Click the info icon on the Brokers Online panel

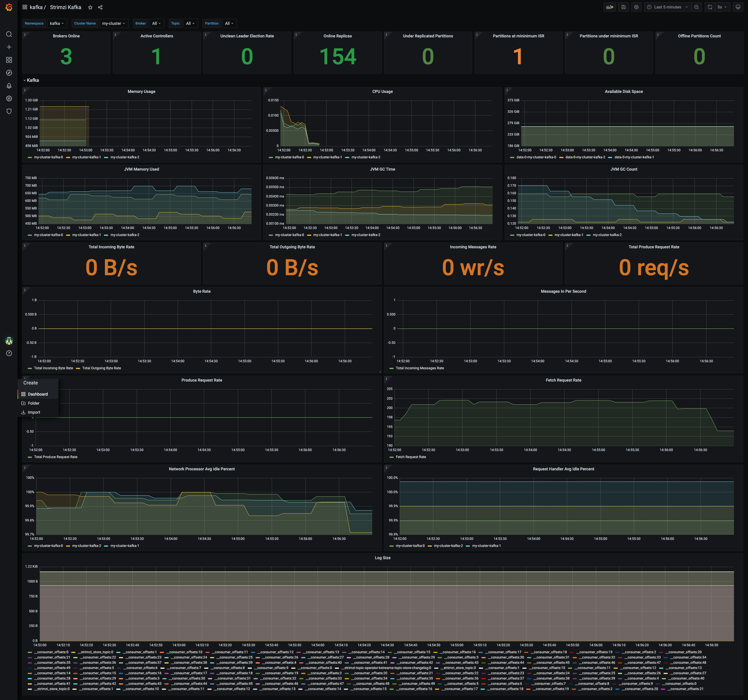(x=25, y=34)
